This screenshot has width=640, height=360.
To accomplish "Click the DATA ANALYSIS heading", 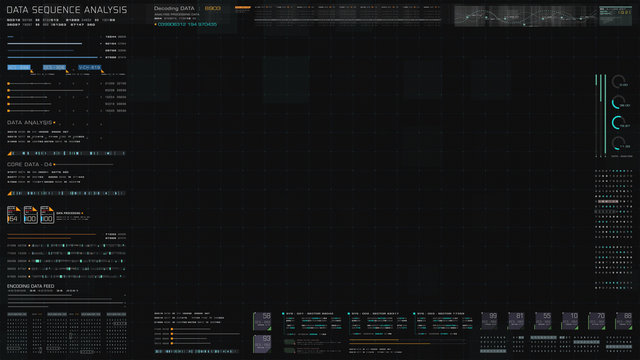I will click(x=29, y=122).
